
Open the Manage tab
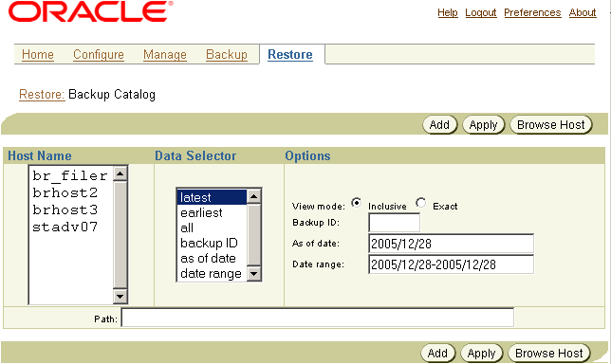(x=165, y=54)
